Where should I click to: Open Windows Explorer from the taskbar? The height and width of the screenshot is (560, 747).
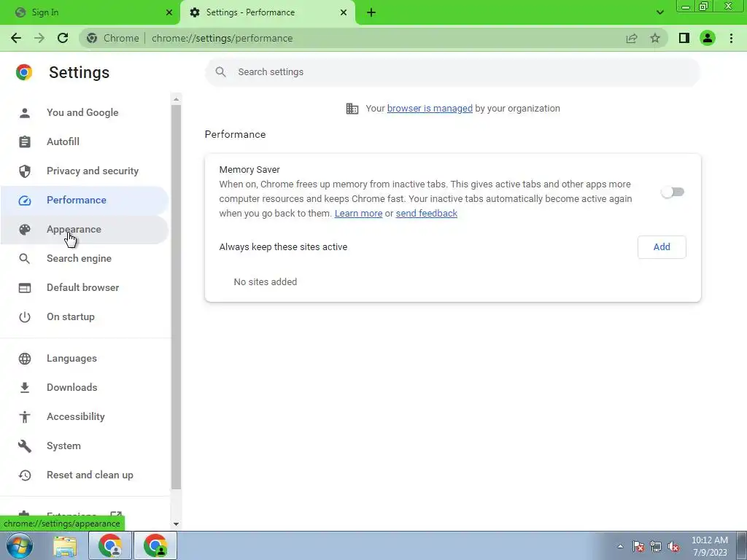[65, 546]
